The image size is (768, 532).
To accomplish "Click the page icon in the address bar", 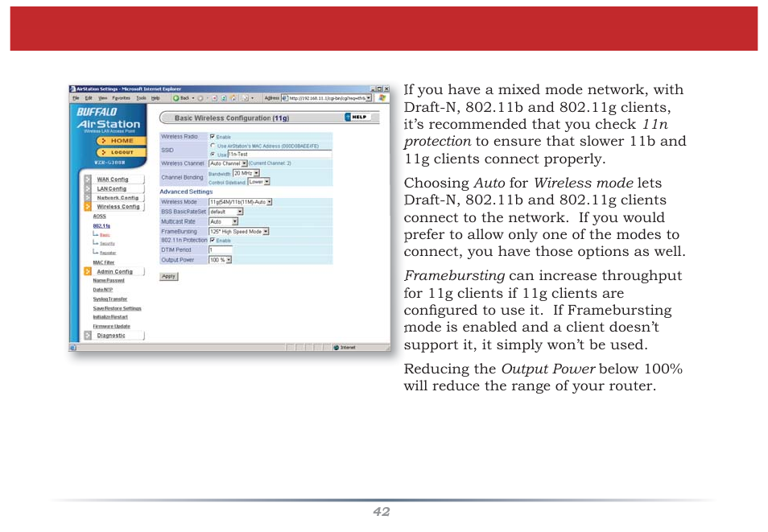I will tap(284, 98).
